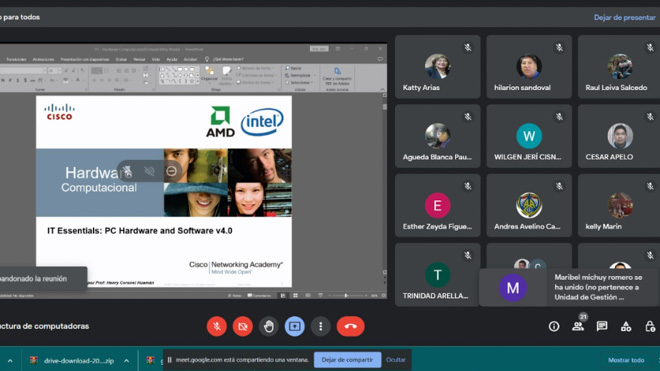Image resolution: width=660 pixels, height=371 pixels.
Task: Turn on the camera in Meet
Action: click(243, 326)
